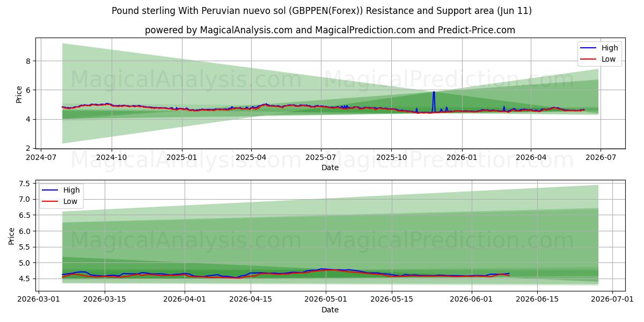Click the 2025-01 tick label

point(182,158)
